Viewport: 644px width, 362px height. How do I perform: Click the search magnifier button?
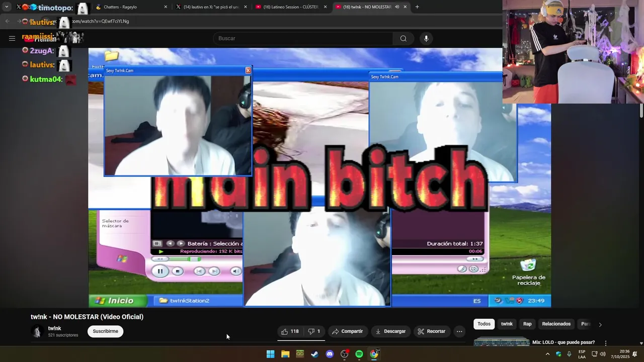403,38
